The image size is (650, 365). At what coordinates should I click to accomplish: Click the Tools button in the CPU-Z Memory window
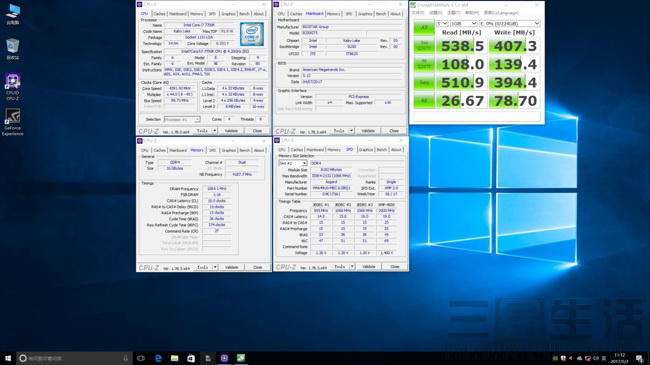tap(202, 267)
